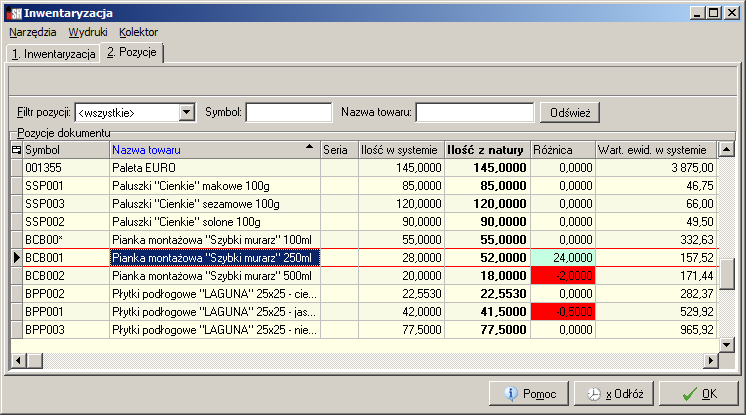Maximize the Inwentaryzacja window

(x=714, y=13)
